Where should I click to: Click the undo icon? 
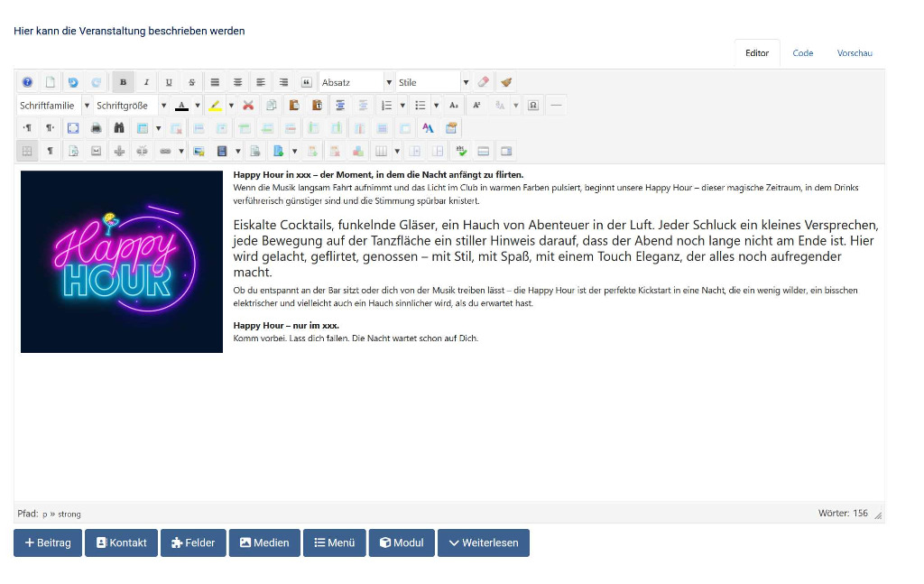73,82
